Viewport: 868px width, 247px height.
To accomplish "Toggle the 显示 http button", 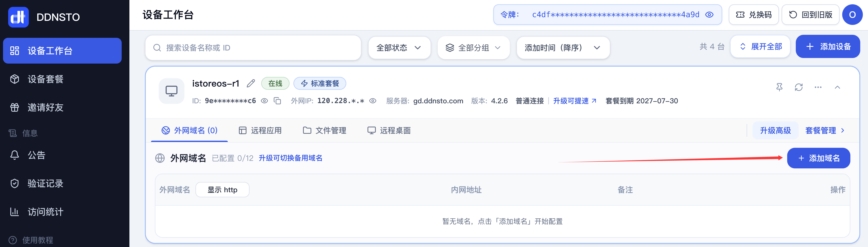I will (222, 189).
